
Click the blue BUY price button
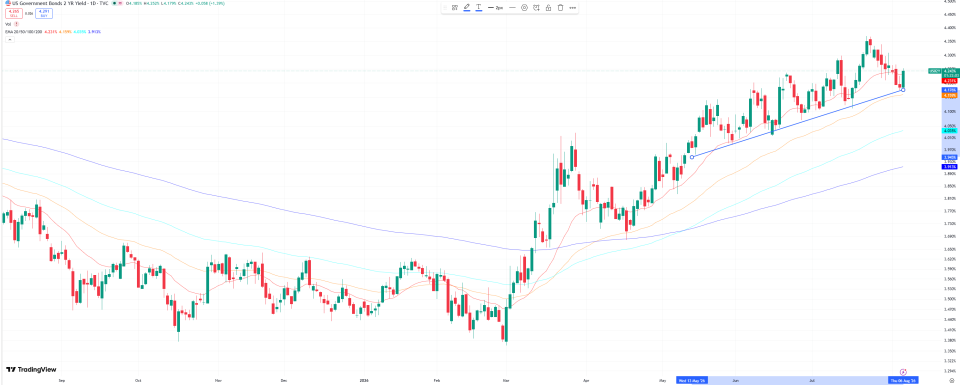[44, 13]
